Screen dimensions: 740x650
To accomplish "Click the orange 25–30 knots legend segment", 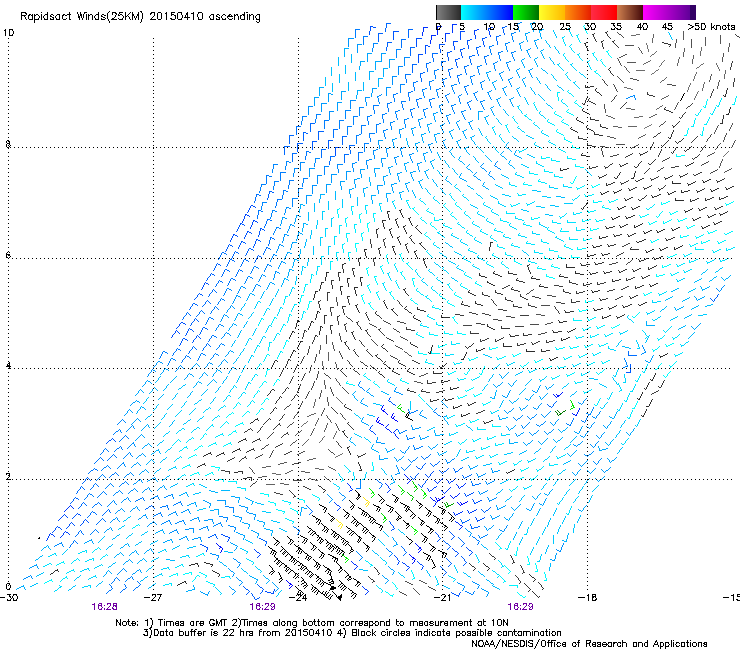I will pyautogui.click(x=578, y=12).
